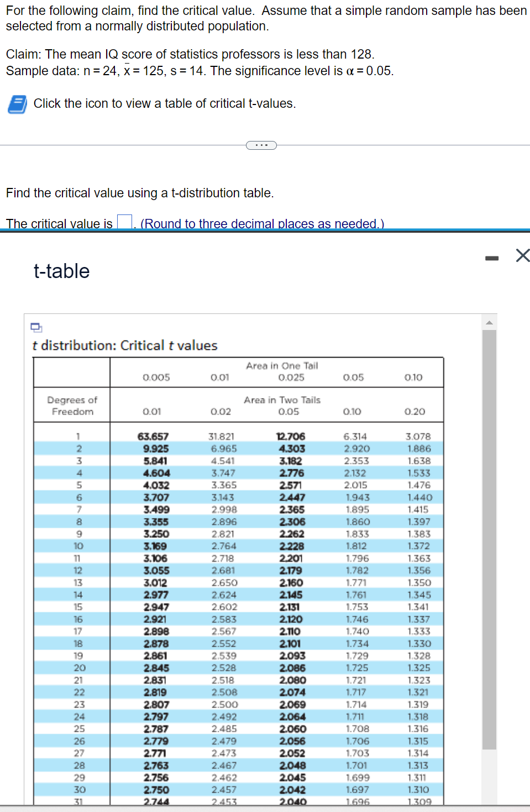Select the Area in Two Tails header row
Screen dimensions: 530x812
tap(282, 400)
